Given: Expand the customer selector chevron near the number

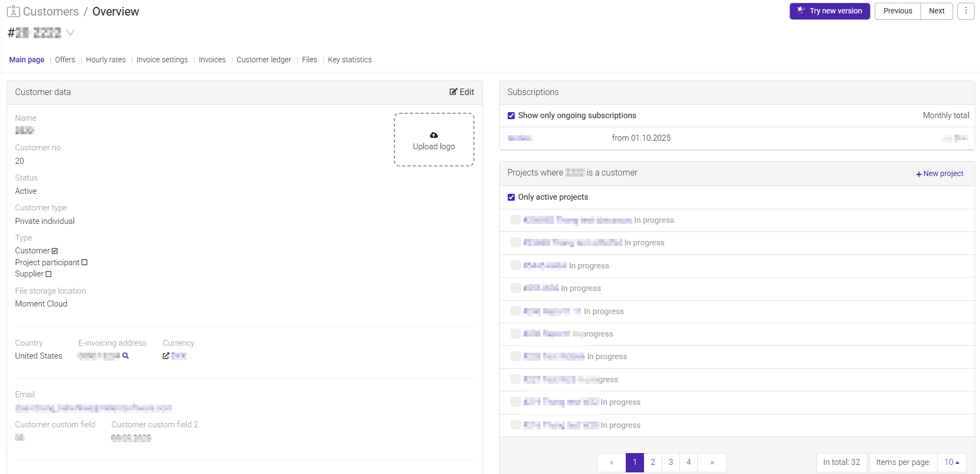Looking at the screenshot, I should (x=70, y=33).
